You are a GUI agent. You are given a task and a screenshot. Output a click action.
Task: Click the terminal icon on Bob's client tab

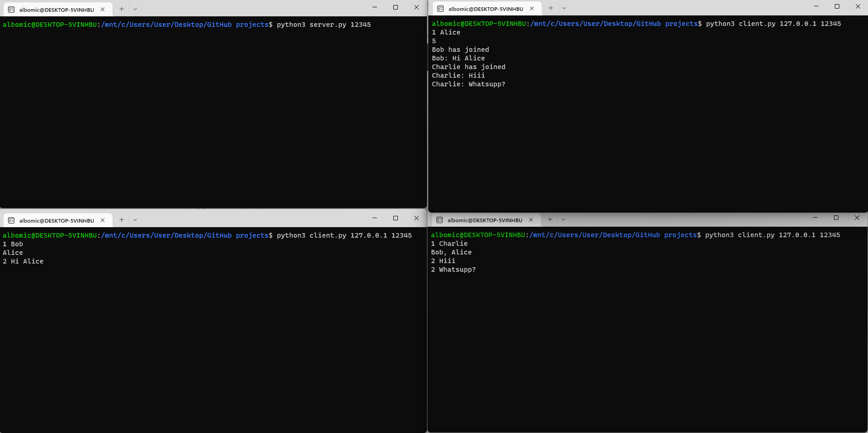[x=11, y=220]
